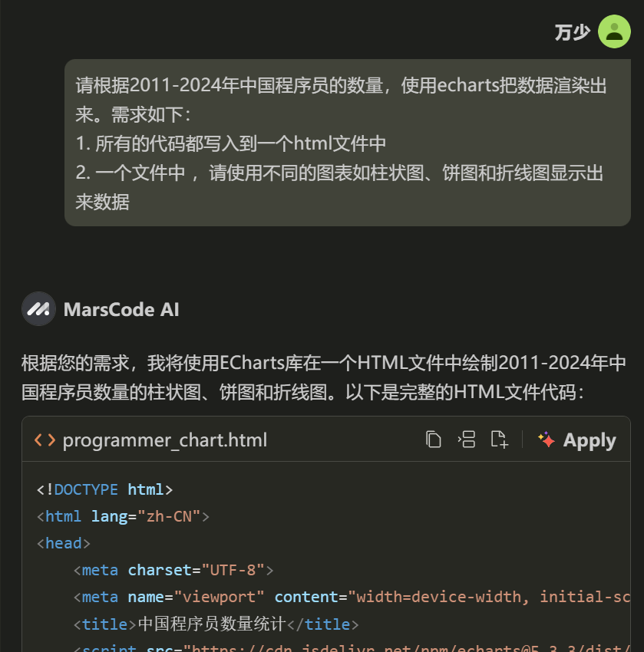Create a new file from the code snippet
The width and height of the screenshot is (644, 652).
(499, 440)
